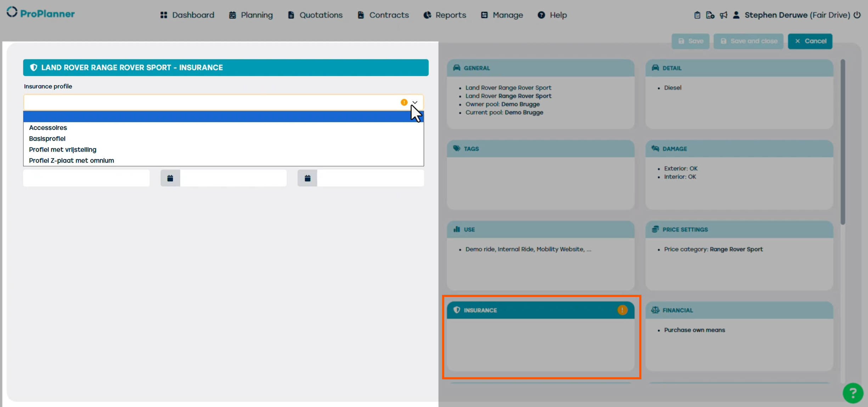Pick Profiel met vrijstelling option
Viewport: 868px width, 407px height.
pyautogui.click(x=62, y=150)
